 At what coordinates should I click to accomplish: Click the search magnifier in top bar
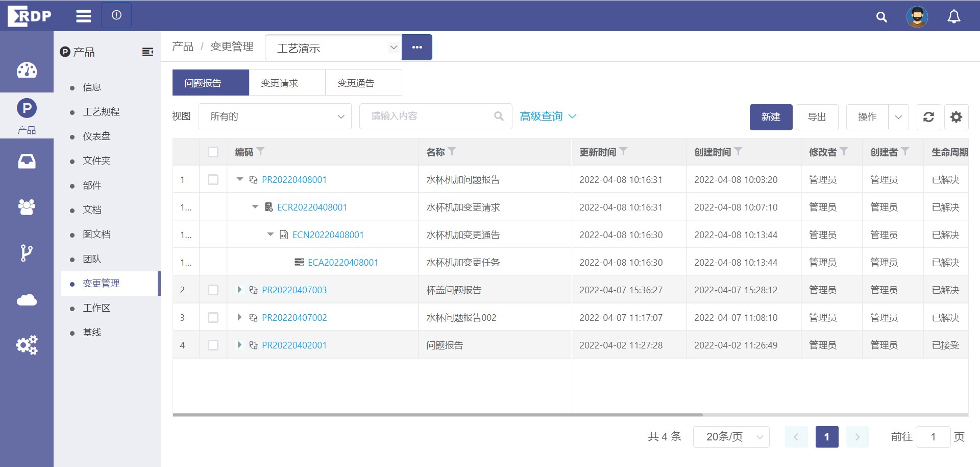881,17
